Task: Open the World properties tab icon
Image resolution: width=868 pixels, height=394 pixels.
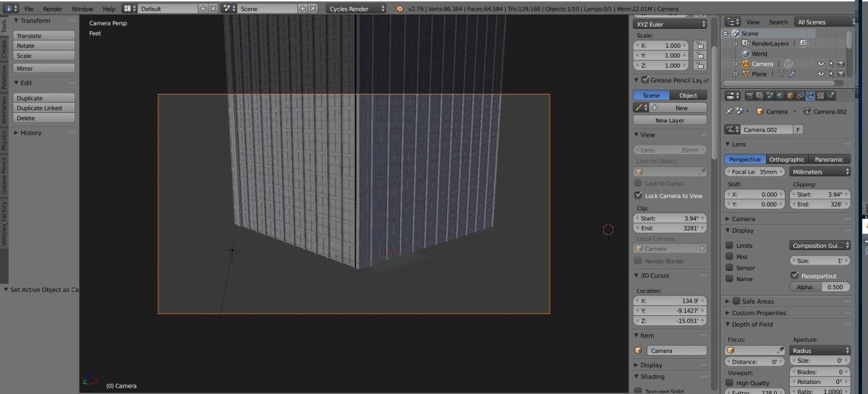Action: click(780, 95)
